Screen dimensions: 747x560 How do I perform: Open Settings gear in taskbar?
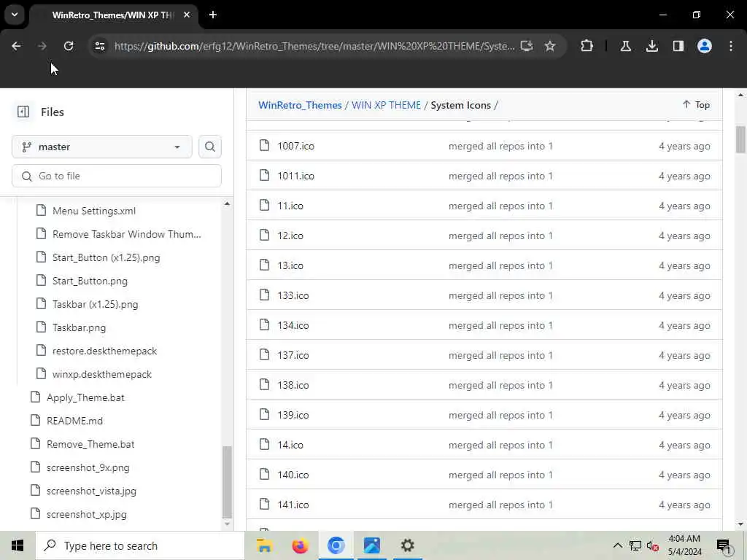(x=407, y=545)
